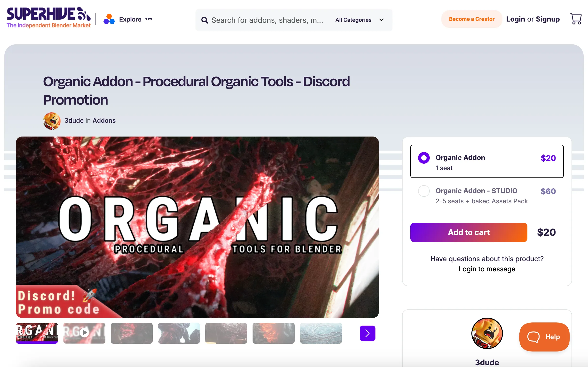Play the video thumbnail in gallery
Image resolution: width=588 pixels, height=367 pixels.
tap(84, 333)
